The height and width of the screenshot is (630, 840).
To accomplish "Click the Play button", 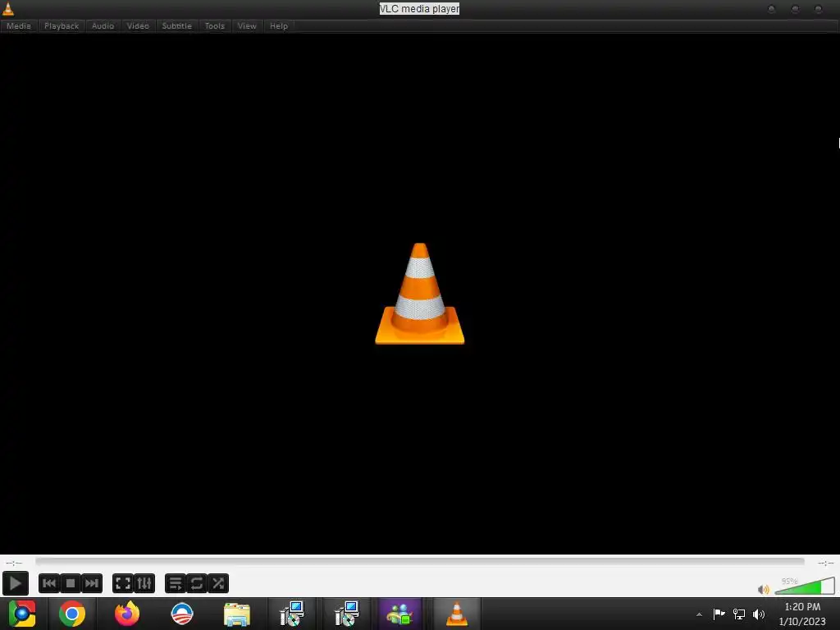I will point(15,583).
